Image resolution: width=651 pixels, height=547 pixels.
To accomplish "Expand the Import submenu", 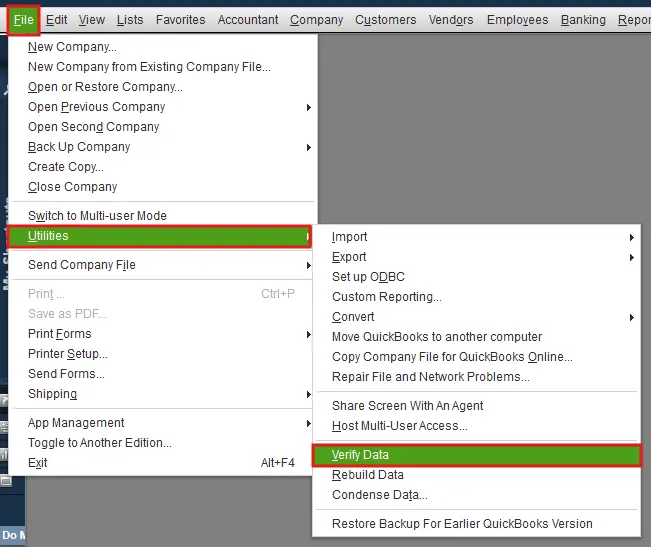I will click(x=477, y=237).
